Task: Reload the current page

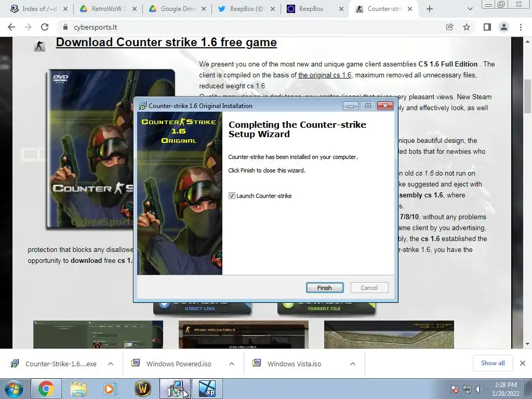Action: coord(45,27)
